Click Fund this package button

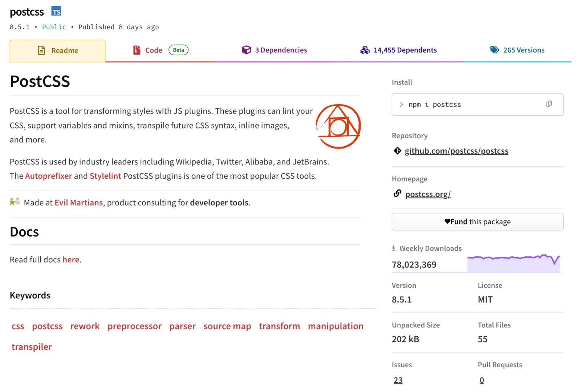(478, 222)
